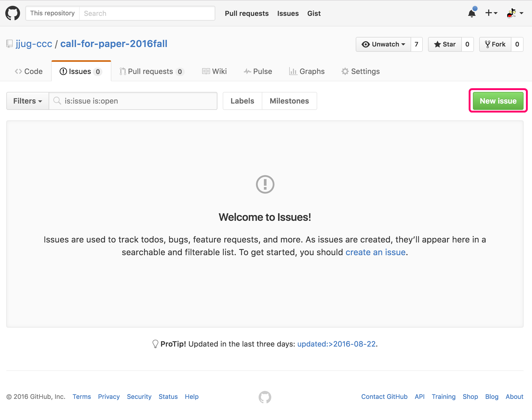This screenshot has height=420, width=532.
Task: Apply the updated:>2016-08-22 filter link
Action: [x=336, y=344]
